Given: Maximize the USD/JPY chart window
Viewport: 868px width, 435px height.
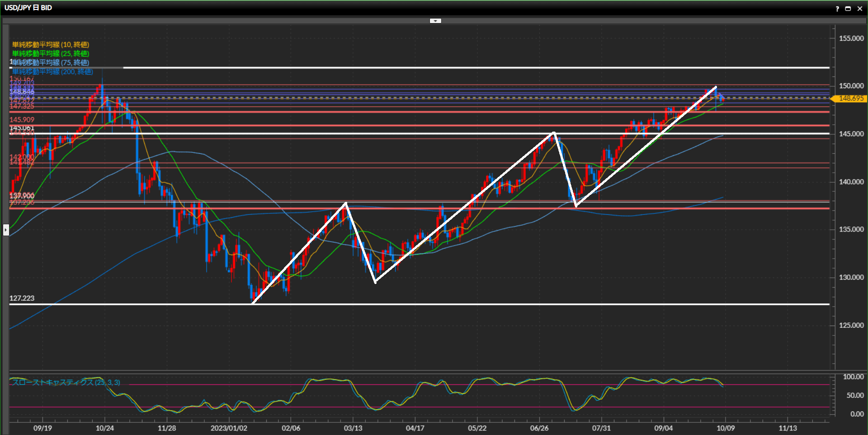Looking at the screenshot, I should pyautogui.click(x=848, y=9).
